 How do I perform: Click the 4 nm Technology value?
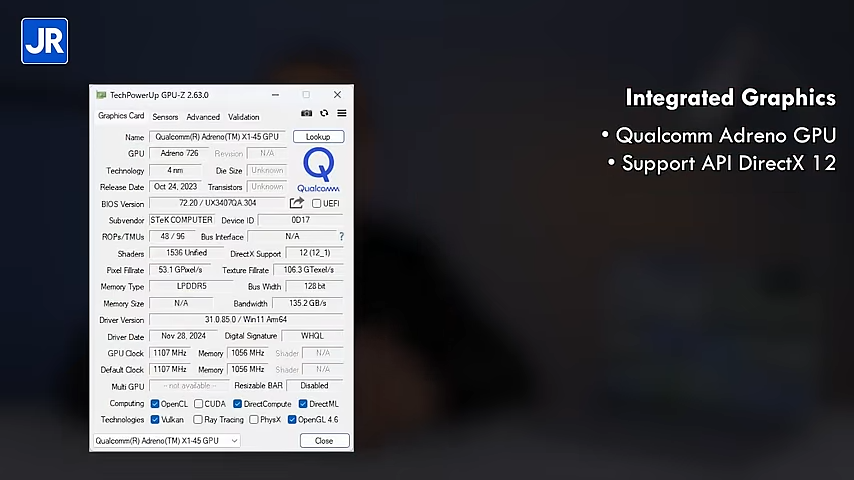[175, 171]
